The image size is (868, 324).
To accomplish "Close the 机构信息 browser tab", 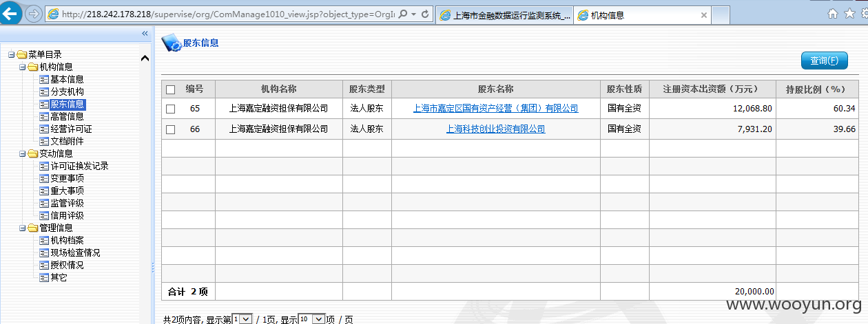I will pyautogui.click(x=703, y=15).
